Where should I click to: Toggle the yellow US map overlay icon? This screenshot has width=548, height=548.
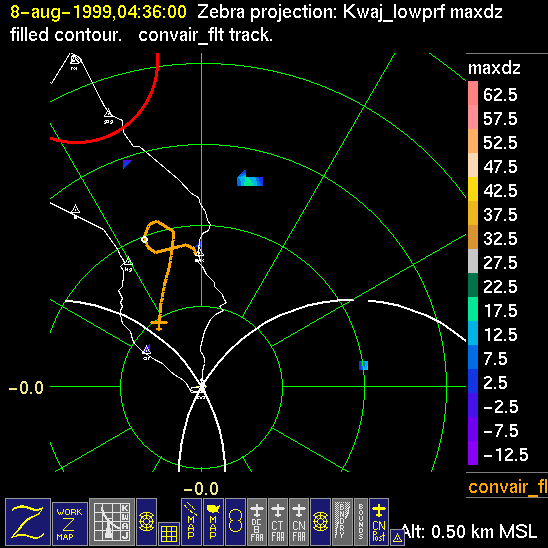[213, 522]
